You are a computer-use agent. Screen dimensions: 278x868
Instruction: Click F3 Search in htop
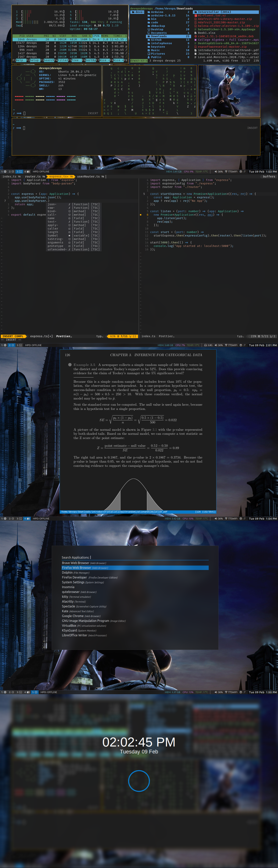(x=47, y=60)
